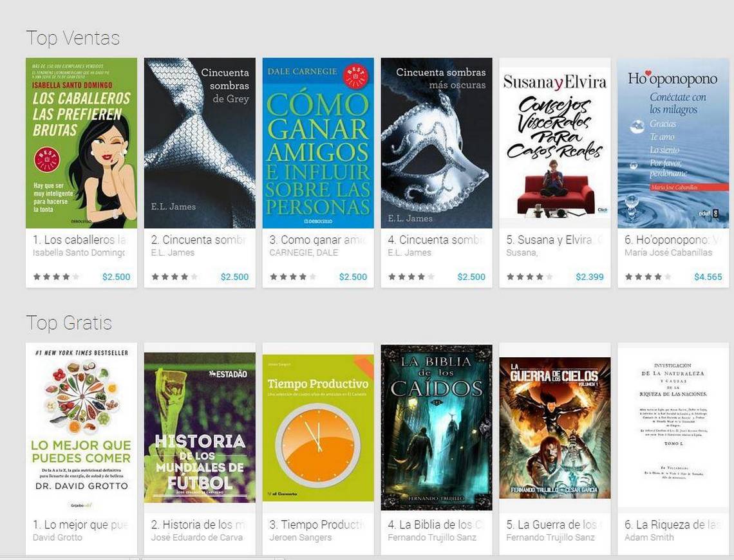The width and height of the screenshot is (734, 560).
Task: Select the Cómo ganar amigos book cover
Action: (318, 143)
